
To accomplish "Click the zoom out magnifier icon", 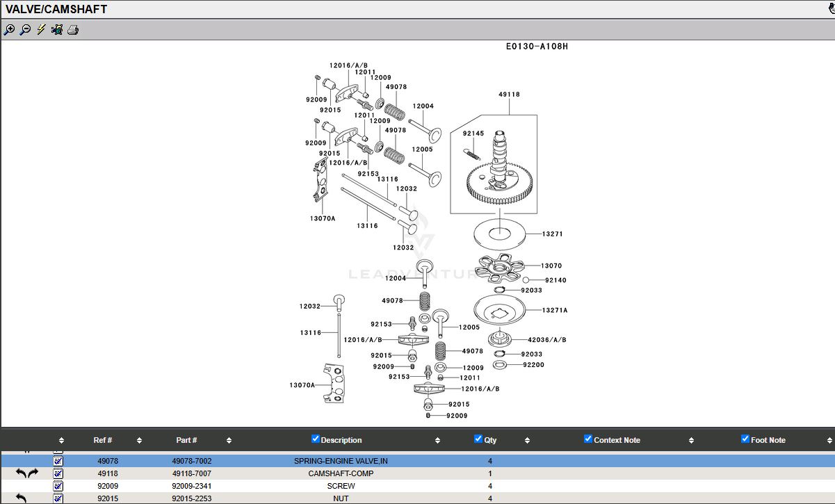I will (x=25, y=30).
